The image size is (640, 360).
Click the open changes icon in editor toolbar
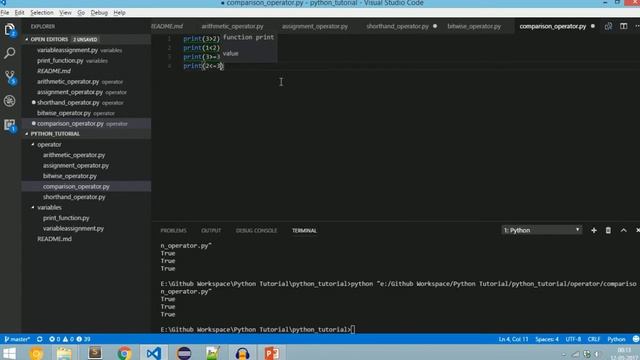coord(608,26)
